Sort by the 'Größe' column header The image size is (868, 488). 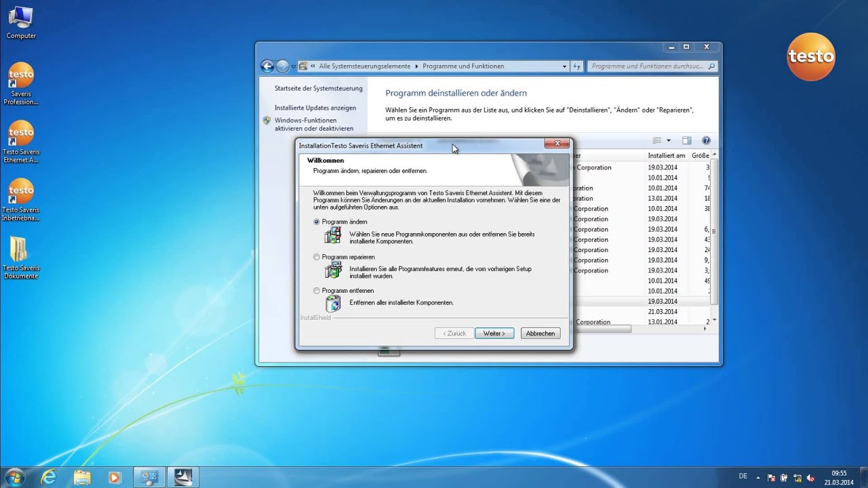tap(700, 156)
